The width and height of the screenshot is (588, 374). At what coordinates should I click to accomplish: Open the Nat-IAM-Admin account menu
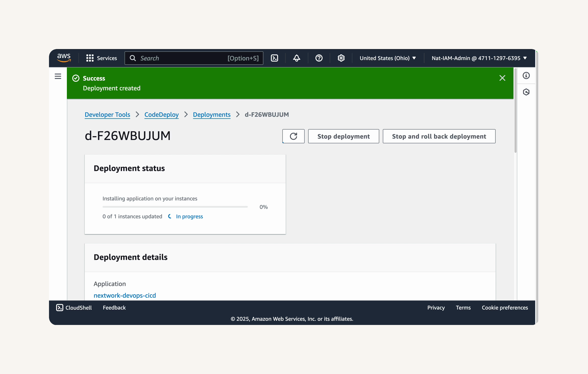coord(479,58)
